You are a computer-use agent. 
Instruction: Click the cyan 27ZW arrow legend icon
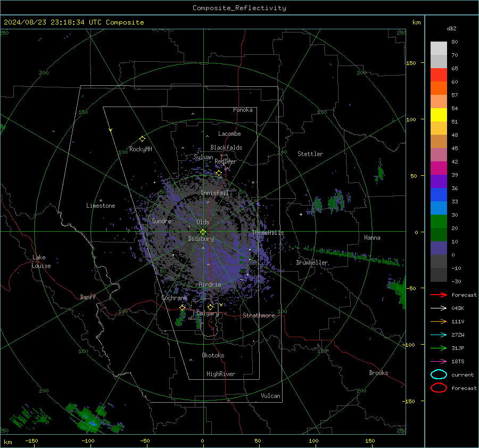tap(439, 335)
